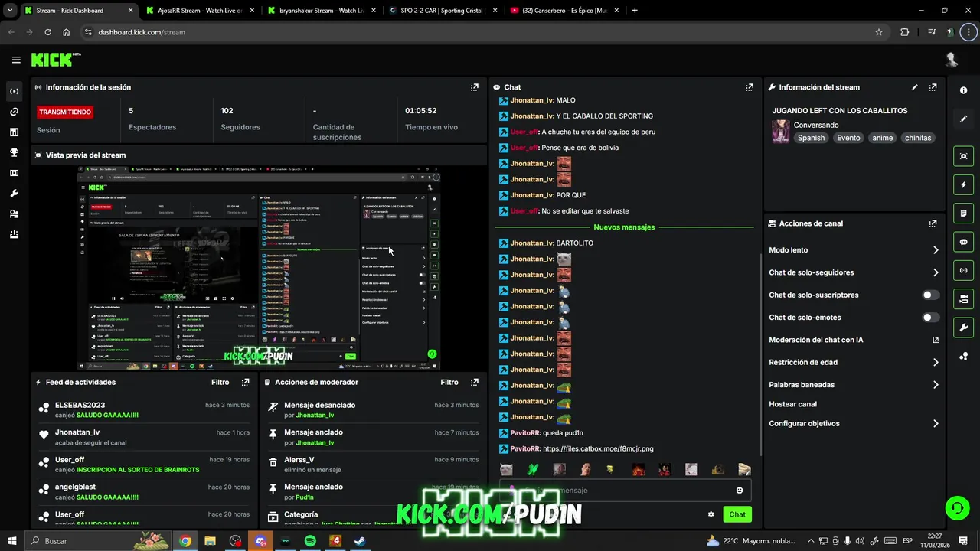The height and width of the screenshot is (551, 980).
Task: Click the info icon in right widget rail
Action: (963, 90)
